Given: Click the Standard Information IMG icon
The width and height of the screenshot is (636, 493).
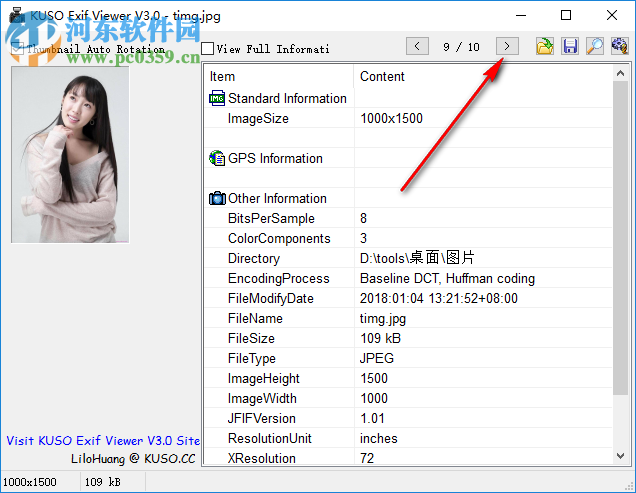Looking at the screenshot, I should point(217,98).
